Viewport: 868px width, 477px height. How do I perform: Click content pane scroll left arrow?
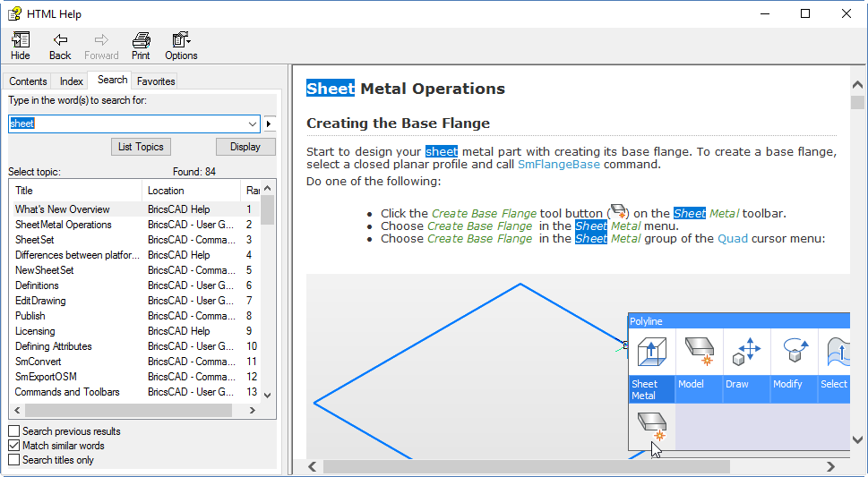(x=313, y=466)
